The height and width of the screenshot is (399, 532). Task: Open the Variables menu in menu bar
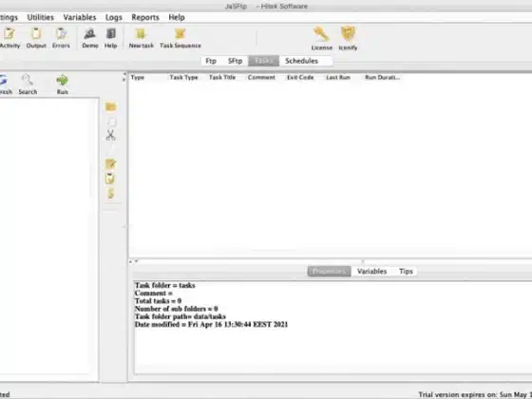pos(80,17)
